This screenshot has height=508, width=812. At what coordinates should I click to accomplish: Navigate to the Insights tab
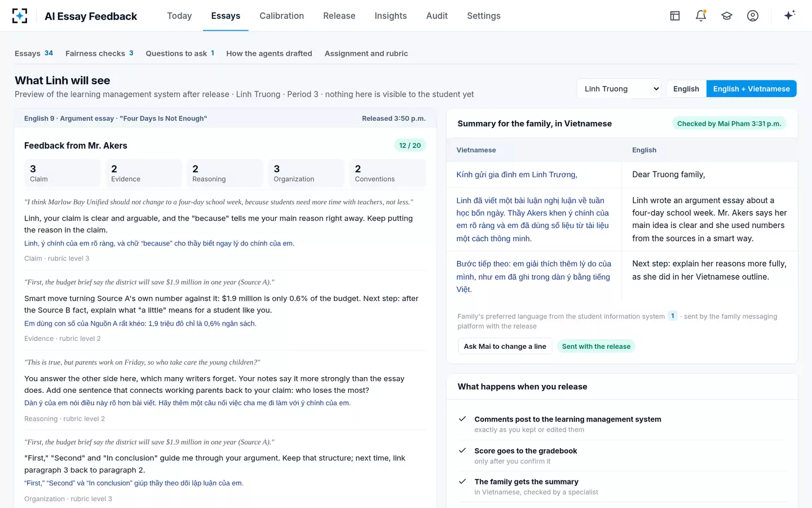click(x=391, y=16)
